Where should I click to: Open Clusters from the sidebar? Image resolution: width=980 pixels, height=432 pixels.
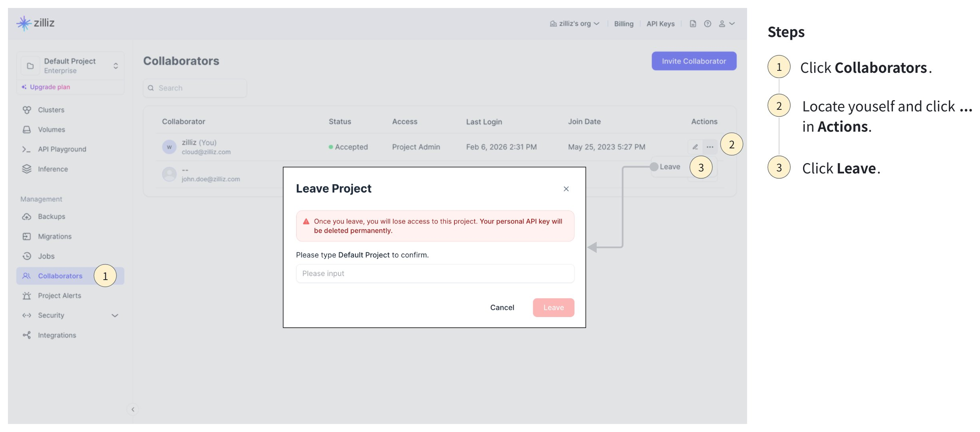pos(51,110)
